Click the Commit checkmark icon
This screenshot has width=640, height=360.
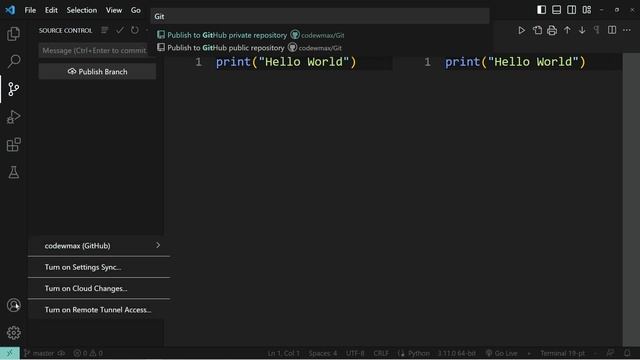tap(120, 30)
